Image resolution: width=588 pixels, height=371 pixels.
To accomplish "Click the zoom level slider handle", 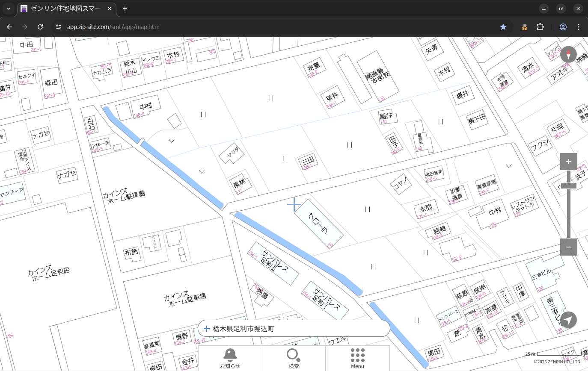I will pyautogui.click(x=568, y=185).
